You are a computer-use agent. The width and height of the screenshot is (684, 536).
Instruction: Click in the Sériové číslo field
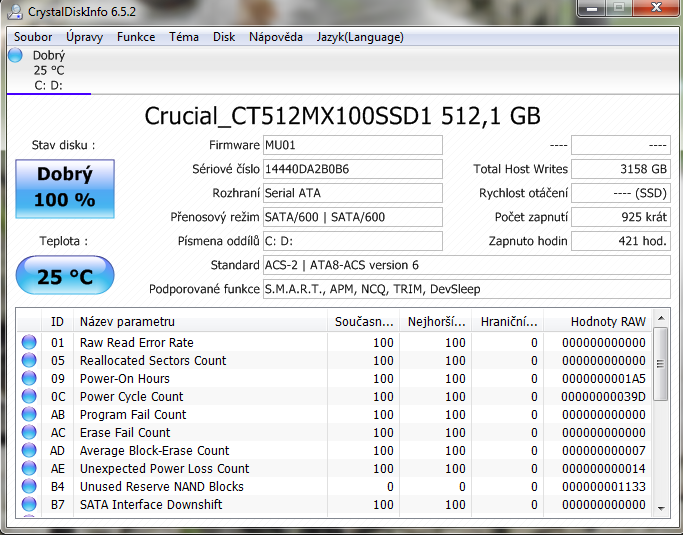coord(352,169)
